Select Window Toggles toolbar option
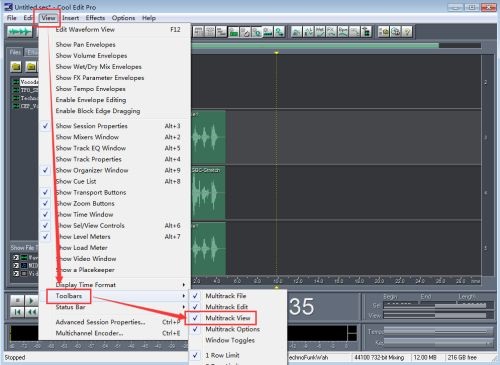The width and height of the screenshot is (500, 365). pyautogui.click(x=238, y=340)
